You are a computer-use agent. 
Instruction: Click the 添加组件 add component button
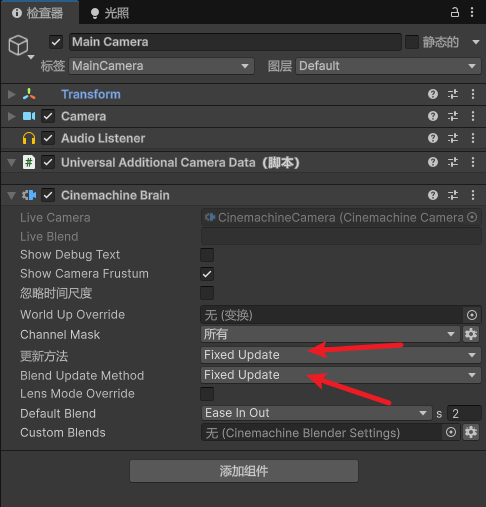pyautogui.click(x=244, y=471)
